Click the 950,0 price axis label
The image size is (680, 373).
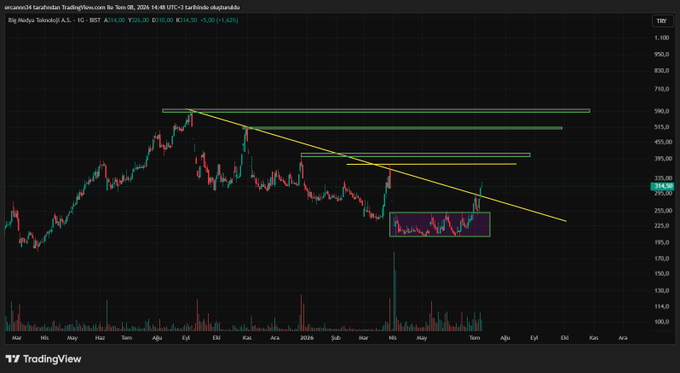click(662, 54)
